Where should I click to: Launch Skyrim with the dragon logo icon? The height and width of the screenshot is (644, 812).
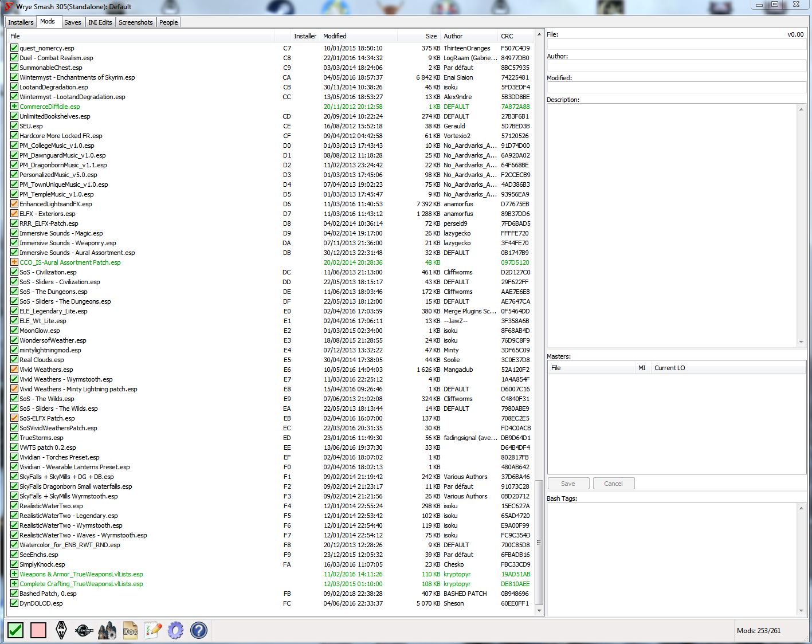61,630
